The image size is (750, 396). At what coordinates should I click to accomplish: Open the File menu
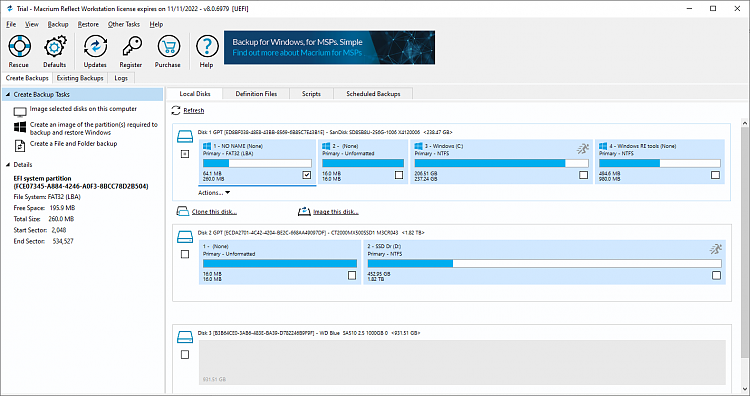point(11,24)
